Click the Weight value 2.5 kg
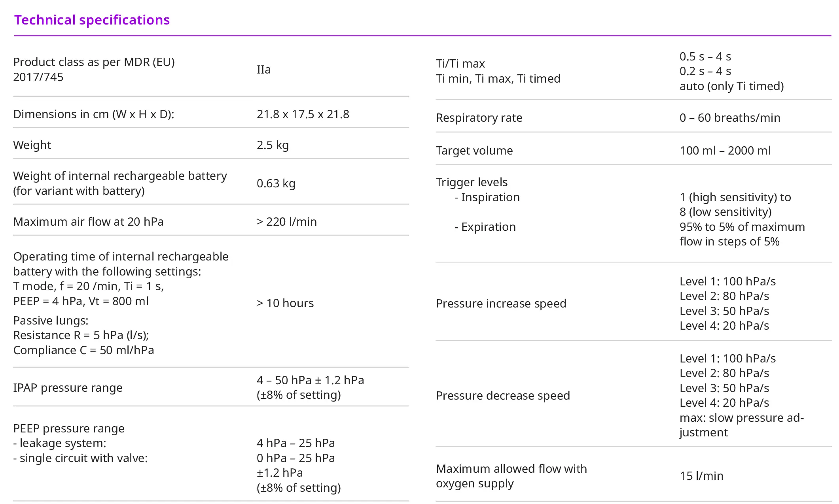 [273, 145]
